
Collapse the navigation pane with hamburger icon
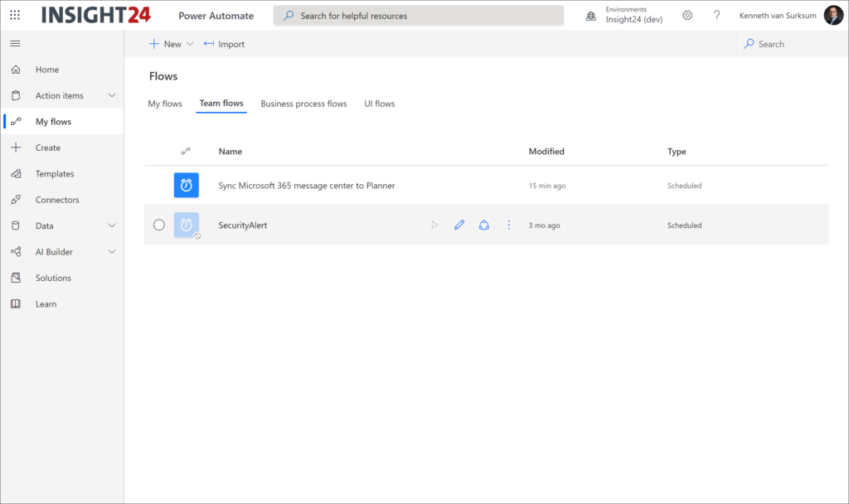click(x=14, y=44)
